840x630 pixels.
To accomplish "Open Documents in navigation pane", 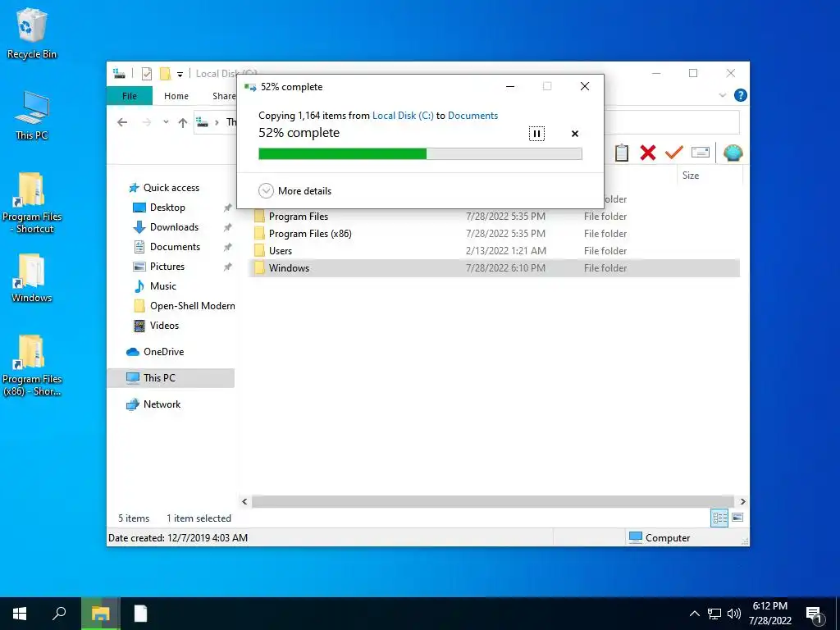I will 175,247.
